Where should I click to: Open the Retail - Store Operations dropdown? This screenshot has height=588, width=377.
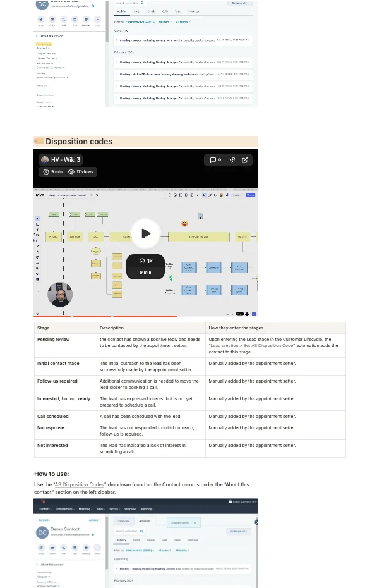tap(52, 78)
